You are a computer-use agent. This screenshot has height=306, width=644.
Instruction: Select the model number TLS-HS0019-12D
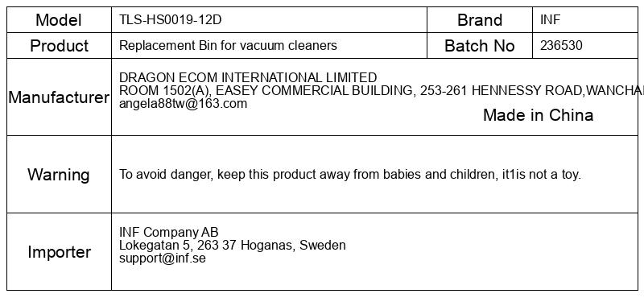click(170, 19)
